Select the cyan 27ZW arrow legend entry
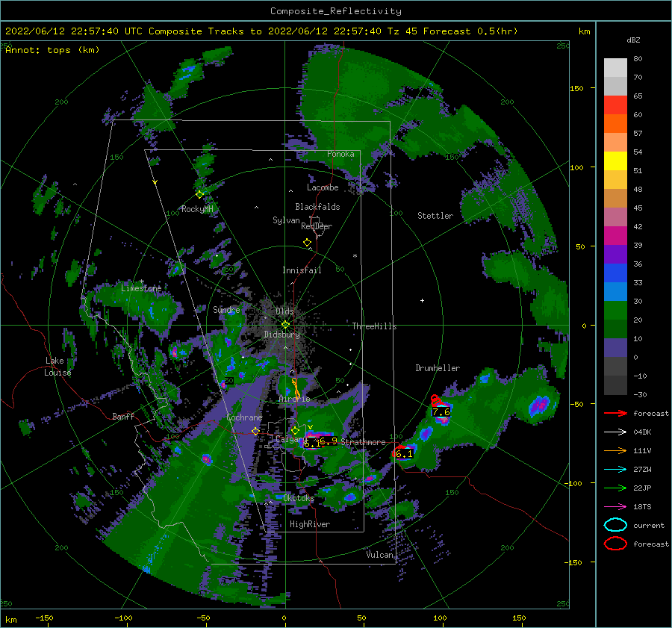The image size is (672, 628). tap(615, 470)
